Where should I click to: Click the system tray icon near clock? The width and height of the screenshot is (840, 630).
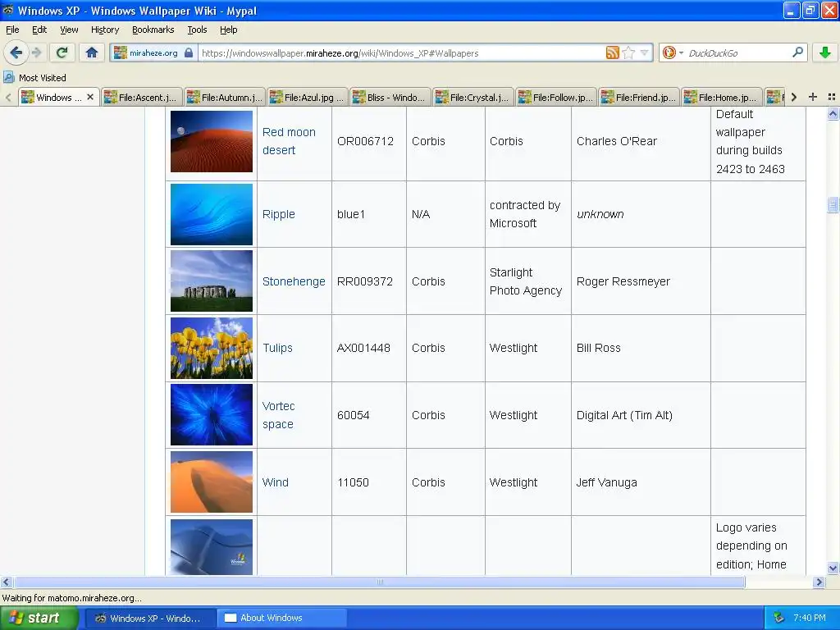tap(778, 618)
